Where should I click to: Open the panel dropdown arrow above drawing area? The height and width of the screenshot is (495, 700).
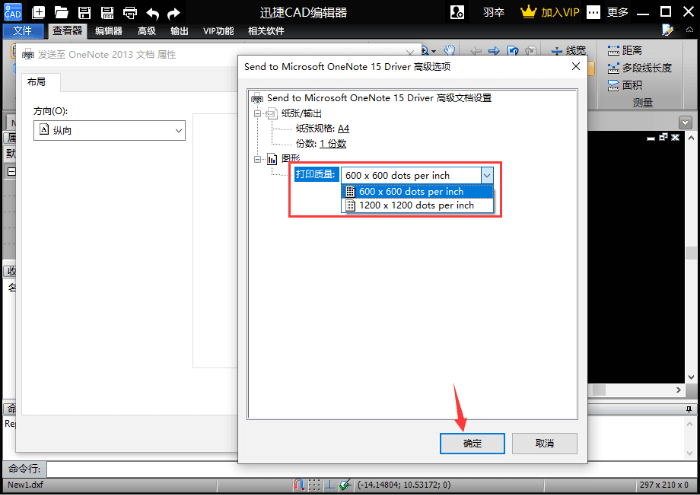685,122
